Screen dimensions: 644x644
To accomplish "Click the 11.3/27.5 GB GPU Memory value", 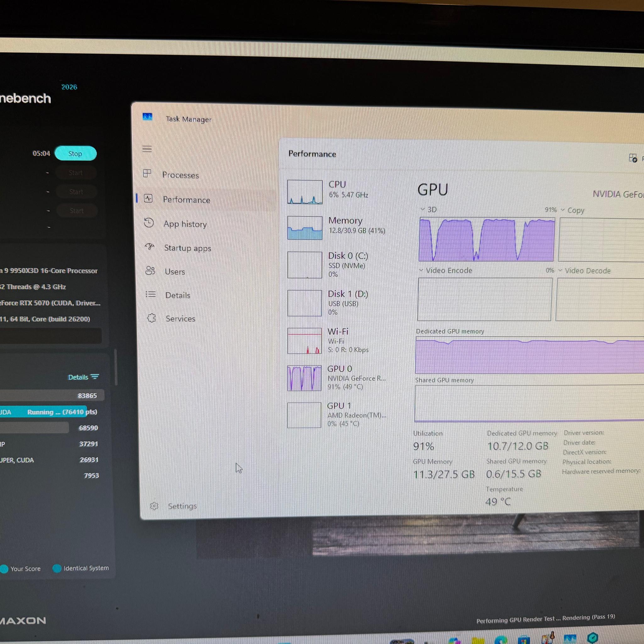I will point(444,474).
